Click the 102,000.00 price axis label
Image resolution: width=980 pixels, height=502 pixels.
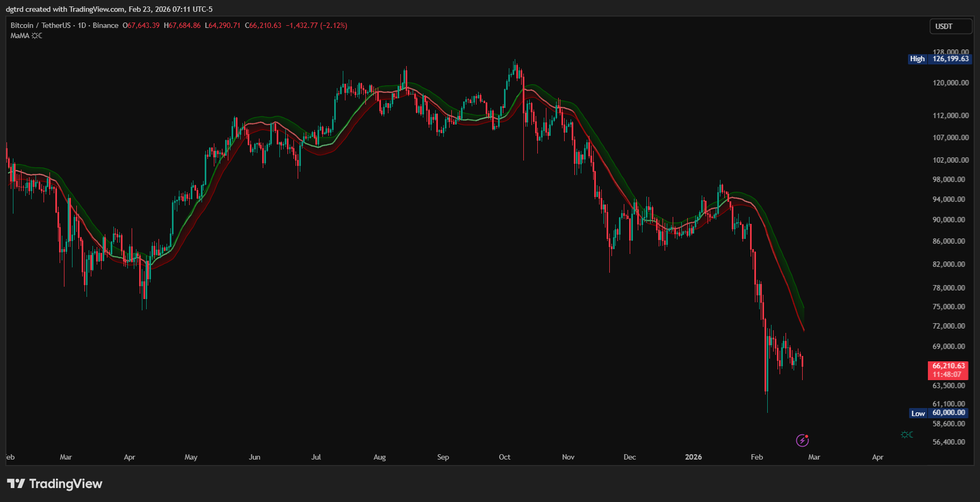pyautogui.click(x=950, y=160)
